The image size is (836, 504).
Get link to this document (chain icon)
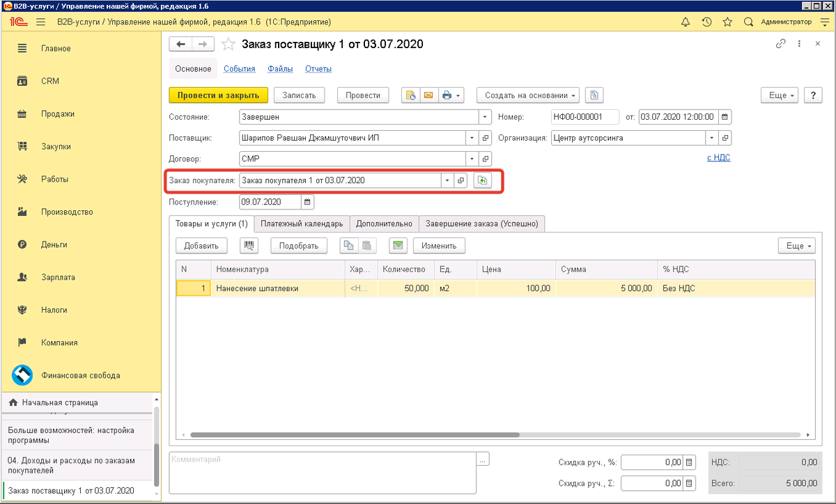click(780, 44)
